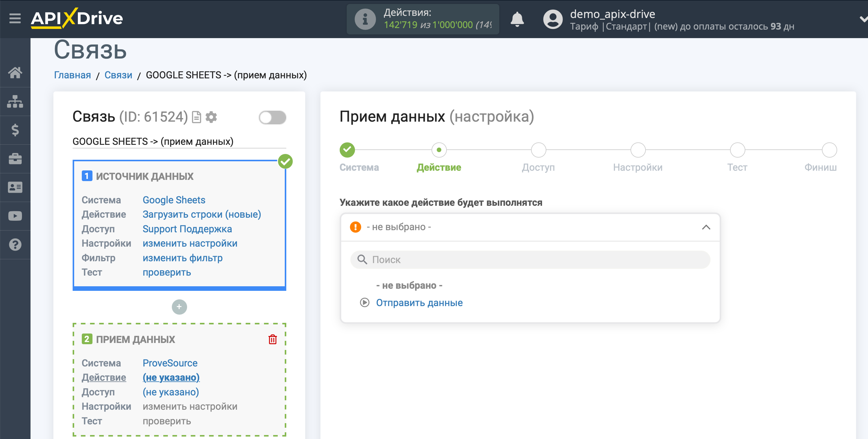Open the hamburger menu
This screenshot has width=868, height=439.
[x=15, y=18]
